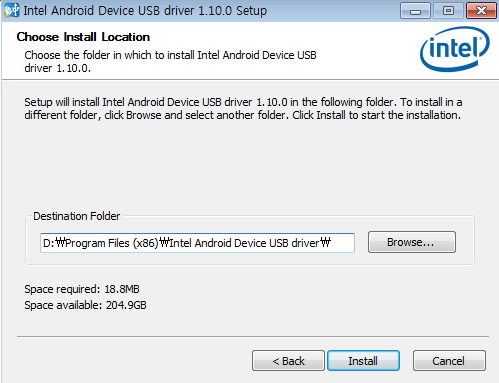Click the separator line above the bottom buttons
Screen dimensions: 499x383
pos(253,337)
